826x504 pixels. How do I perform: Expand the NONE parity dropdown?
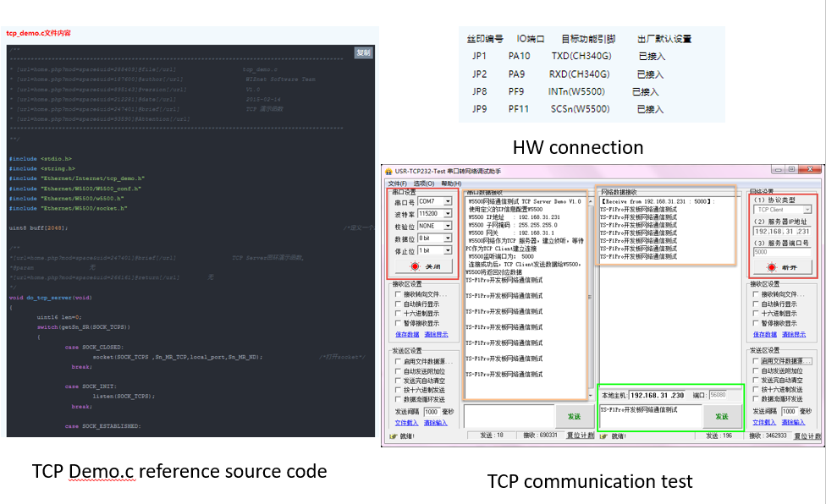tap(448, 226)
